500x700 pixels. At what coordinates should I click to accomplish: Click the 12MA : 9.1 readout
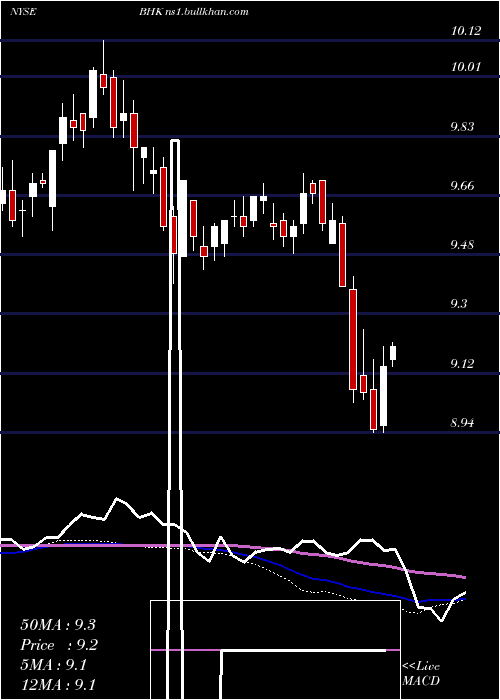[x=58, y=685]
